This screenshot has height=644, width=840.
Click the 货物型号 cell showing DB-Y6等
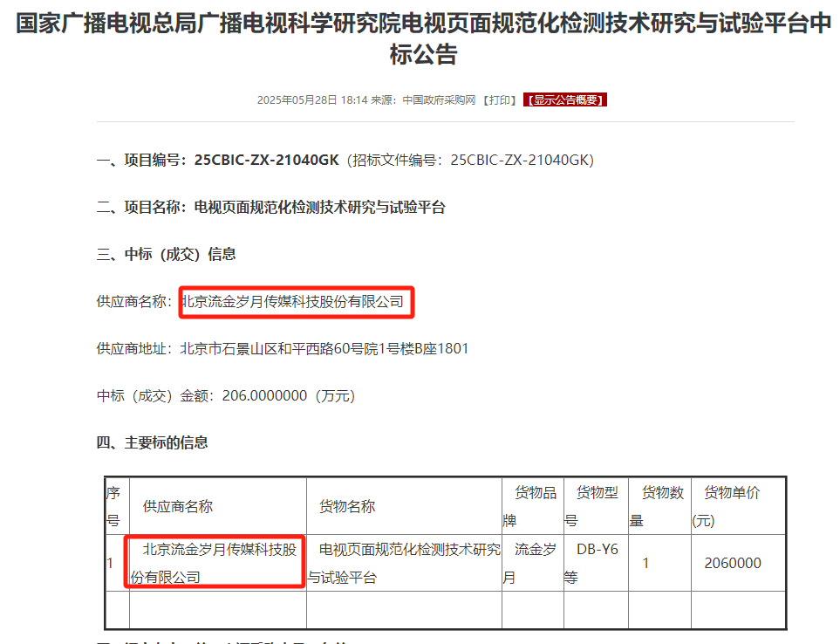click(x=596, y=563)
